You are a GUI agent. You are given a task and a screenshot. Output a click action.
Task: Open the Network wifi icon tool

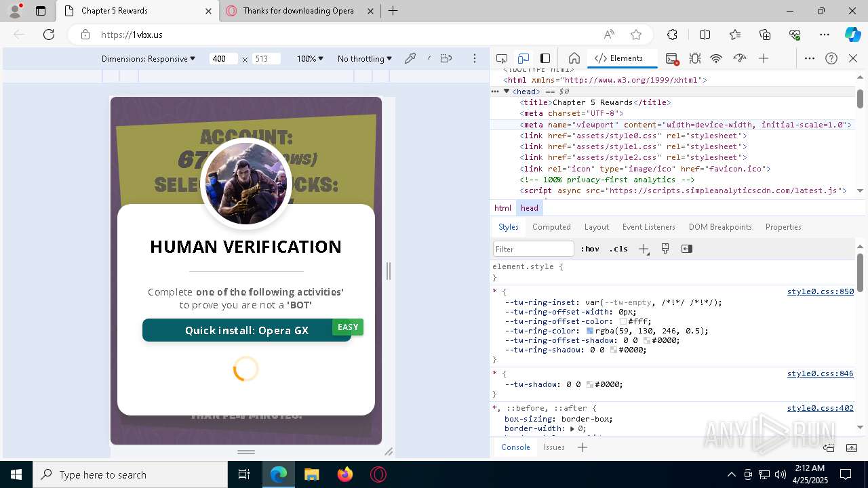tap(716, 58)
